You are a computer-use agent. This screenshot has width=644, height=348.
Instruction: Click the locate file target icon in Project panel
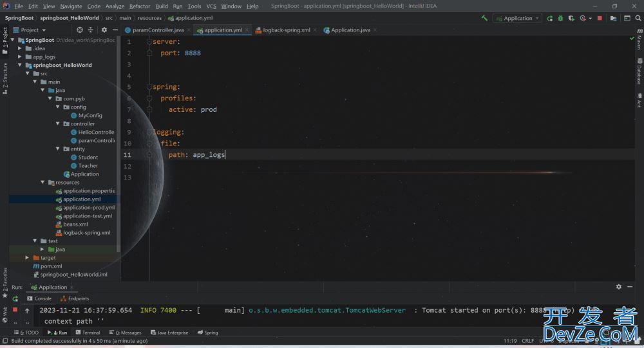80,30
